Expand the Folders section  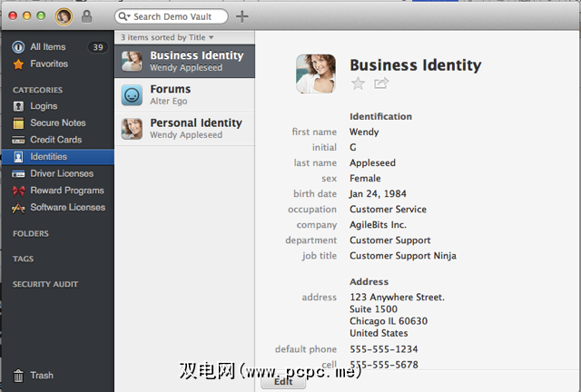[31, 233]
